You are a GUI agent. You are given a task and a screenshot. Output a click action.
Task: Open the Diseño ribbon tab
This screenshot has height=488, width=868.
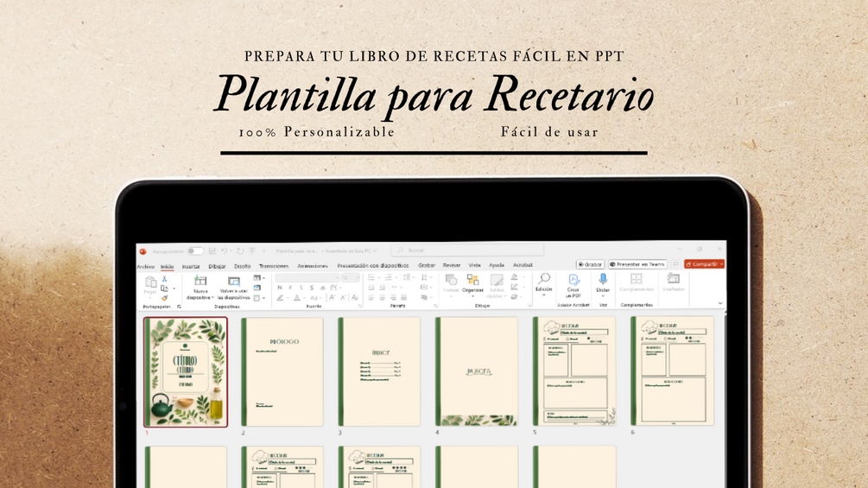[x=243, y=266]
